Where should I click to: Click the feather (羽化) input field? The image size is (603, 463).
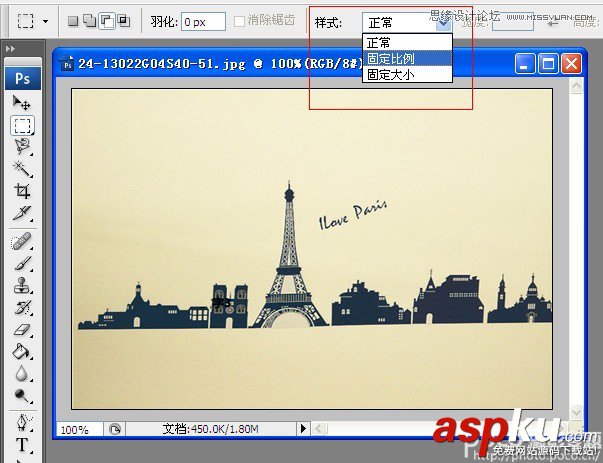[x=203, y=22]
